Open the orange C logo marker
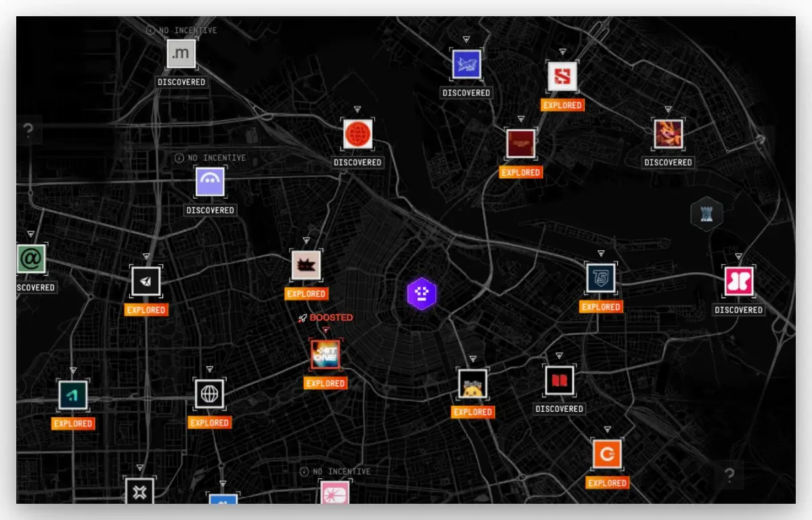Viewport: 812px width, 520px height. coord(607,454)
